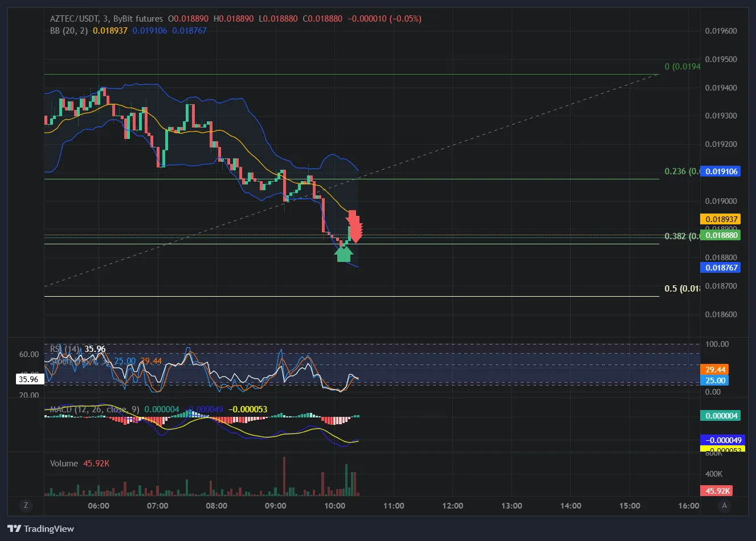Click the −0.000010 (−0.05%) change value

pyautogui.click(x=385, y=19)
